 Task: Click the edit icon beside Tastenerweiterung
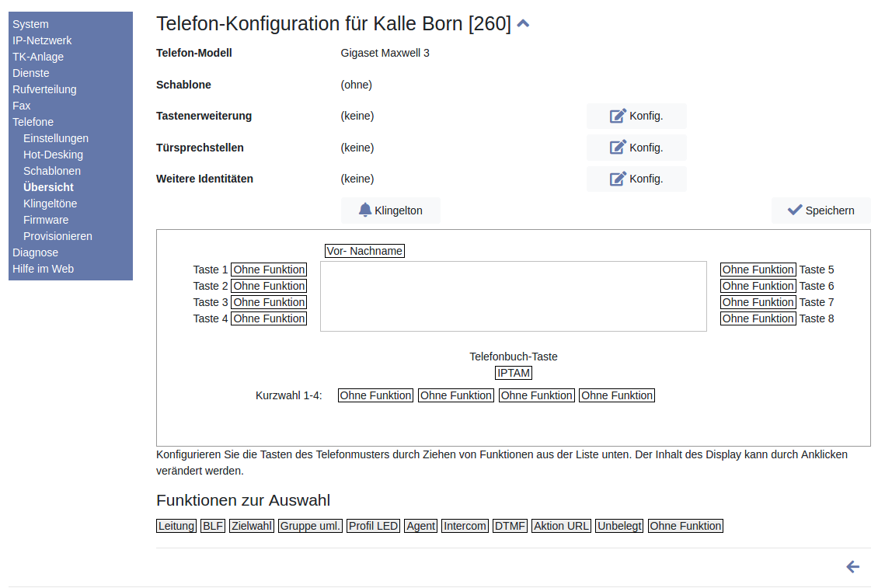point(618,116)
